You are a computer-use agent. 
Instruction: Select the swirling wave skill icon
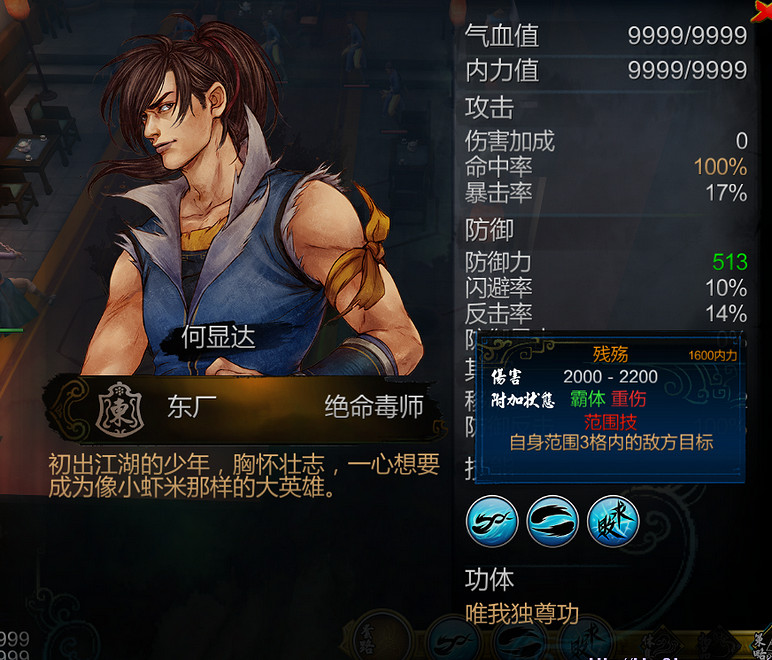pos(552,521)
